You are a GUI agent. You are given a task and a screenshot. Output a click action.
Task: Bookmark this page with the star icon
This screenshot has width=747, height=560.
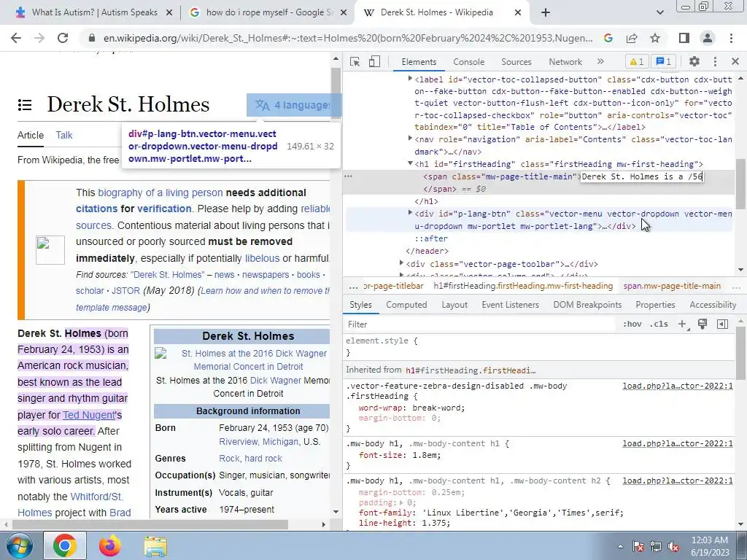[x=655, y=38]
